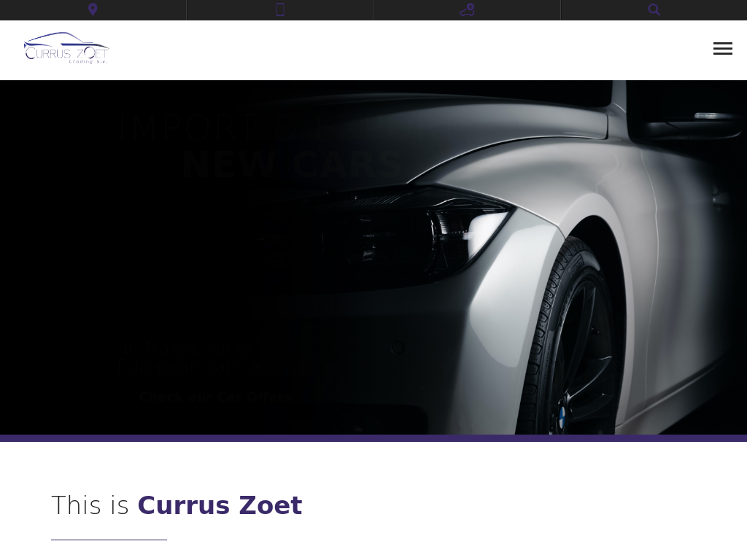This screenshot has height=560, width=747.
Task: Open the location pin icon in top bar
Action: click(93, 9)
